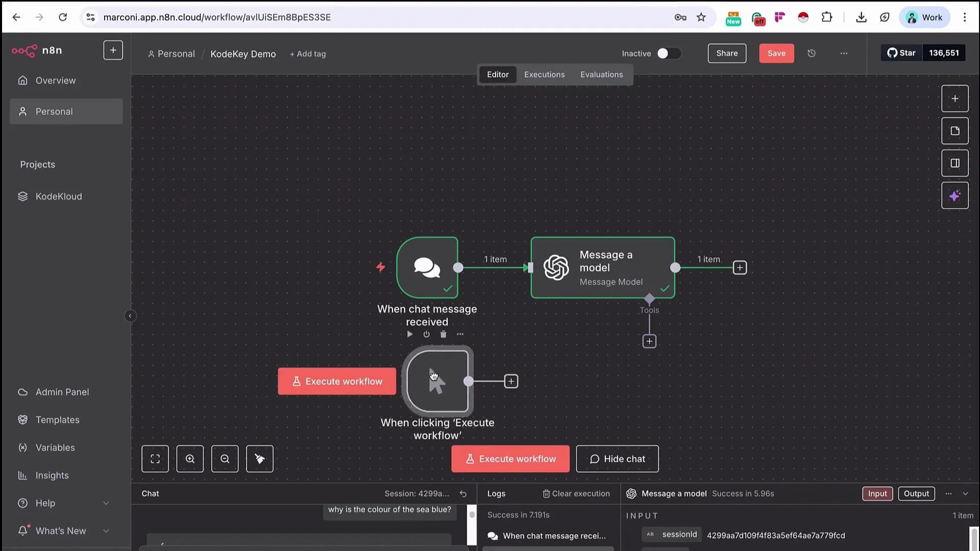Open browser extensions puzzle icon
Screen dimensions: 980x551
pos(827,17)
